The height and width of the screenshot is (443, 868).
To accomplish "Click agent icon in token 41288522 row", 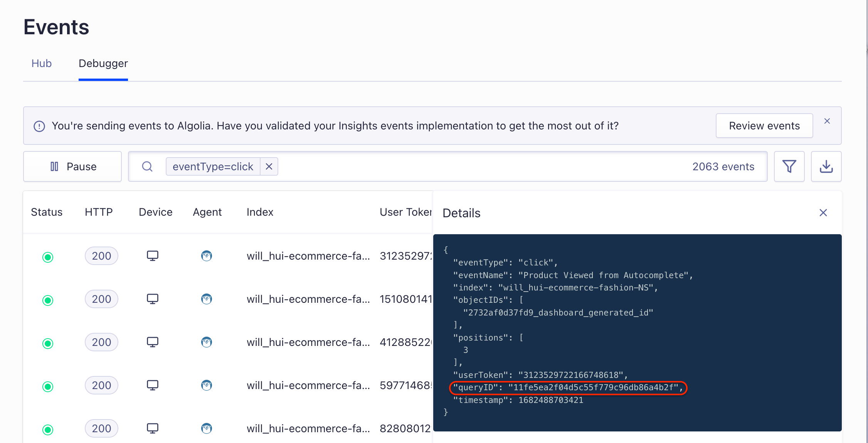I will click(x=207, y=342).
